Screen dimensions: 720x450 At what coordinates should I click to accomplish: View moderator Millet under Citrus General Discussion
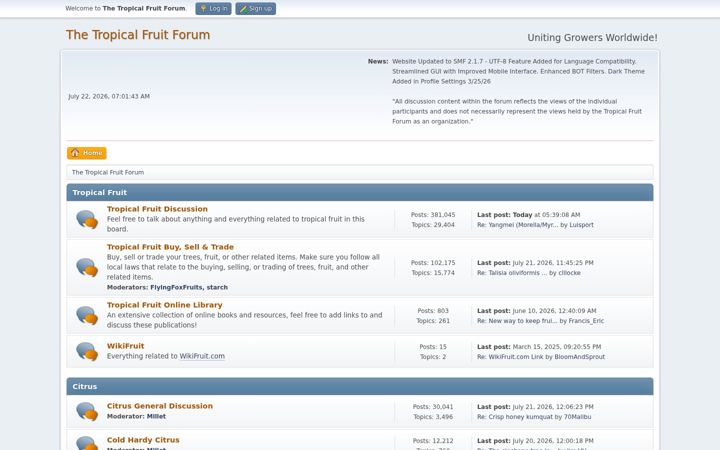tap(156, 416)
